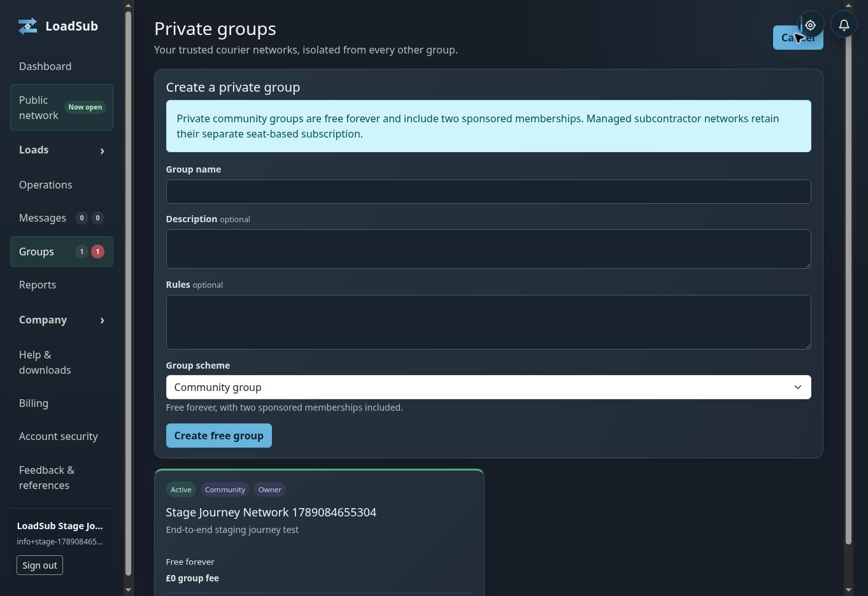Click the info banner about community groups

488,126
